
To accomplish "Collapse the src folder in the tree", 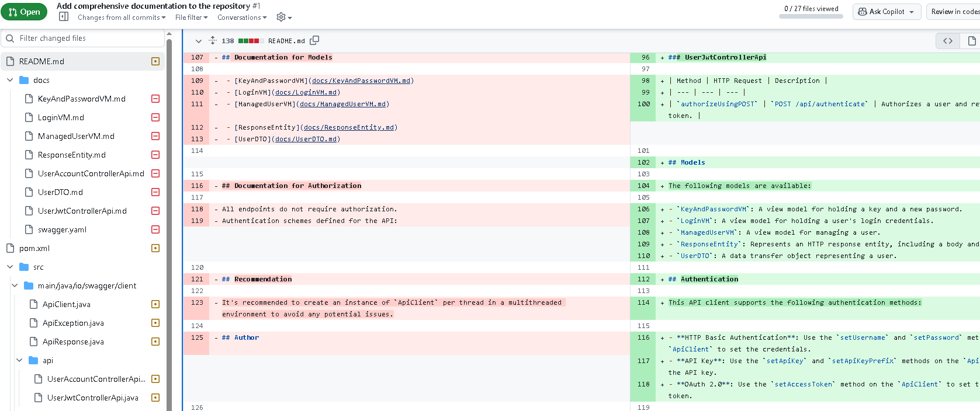I will pos(10,267).
